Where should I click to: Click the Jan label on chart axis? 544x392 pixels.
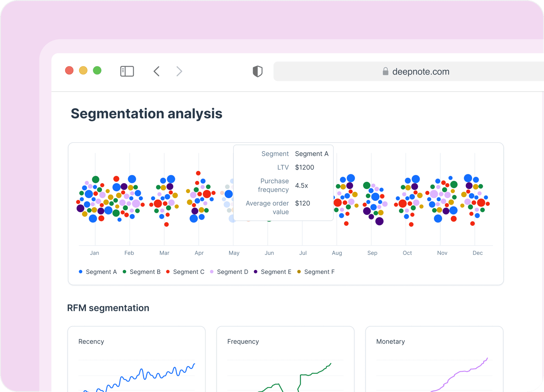pos(94,253)
